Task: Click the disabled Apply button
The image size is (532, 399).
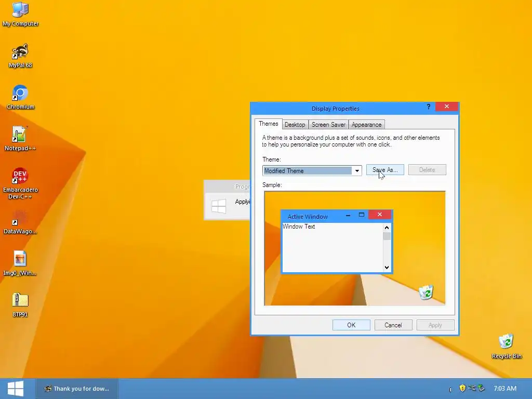Action: click(x=435, y=325)
